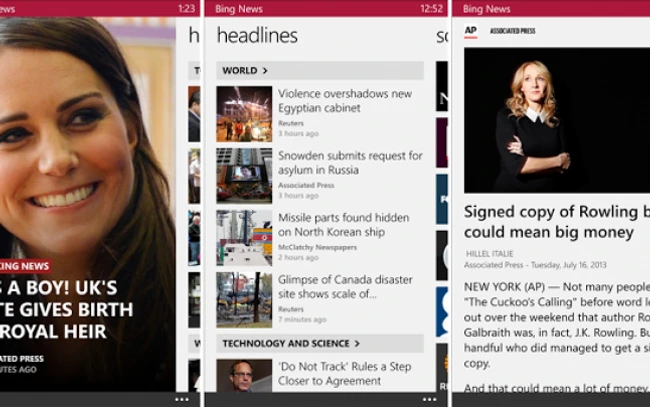
Task: Select the headlines tab title
Action: (x=257, y=36)
